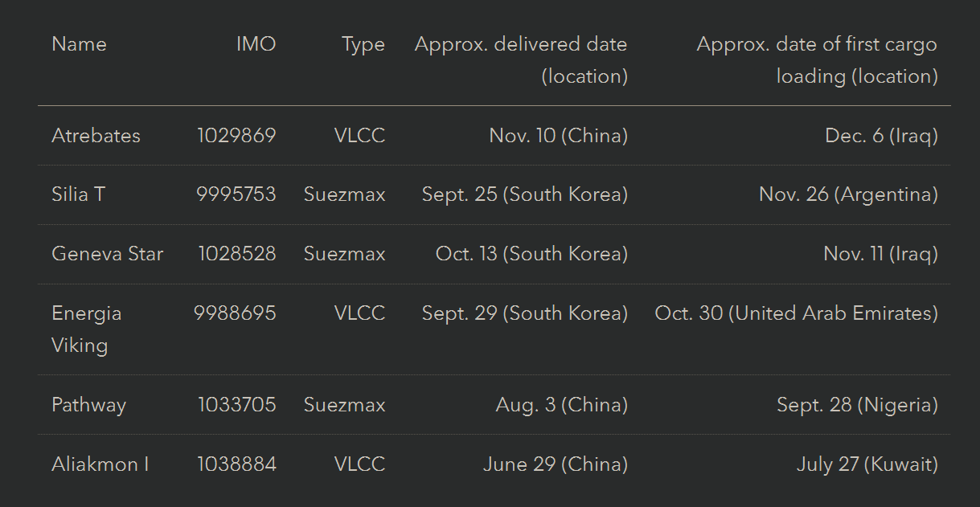The height and width of the screenshot is (507, 980).
Task: Click the Geneva Star vessel name
Action: [x=107, y=254]
